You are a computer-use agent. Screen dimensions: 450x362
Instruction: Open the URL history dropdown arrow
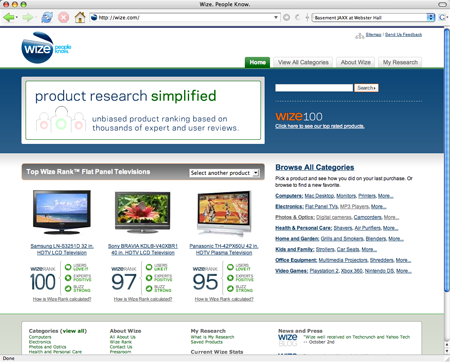pyautogui.click(x=276, y=17)
